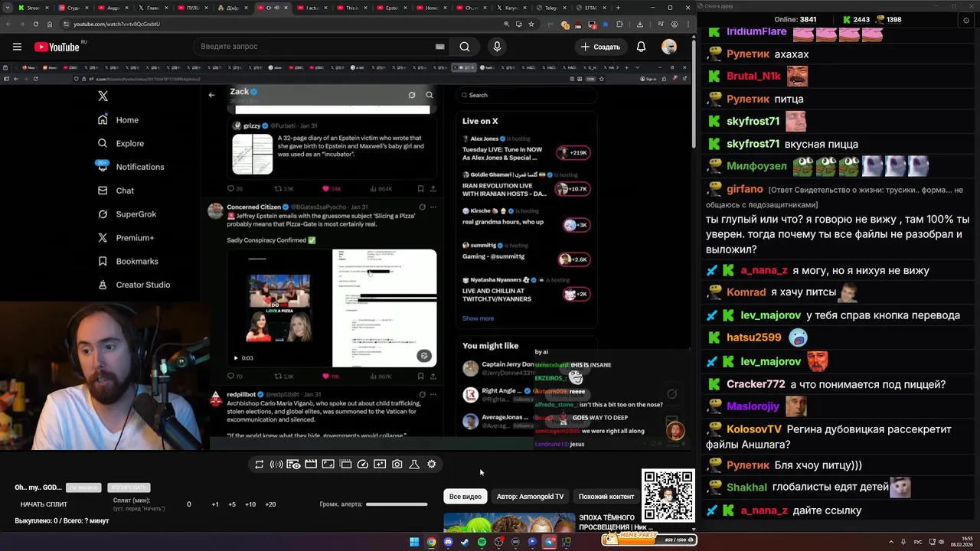The image size is (980, 551).
Task: Toggle loop icon in the video toolbar
Action: coord(260,464)
